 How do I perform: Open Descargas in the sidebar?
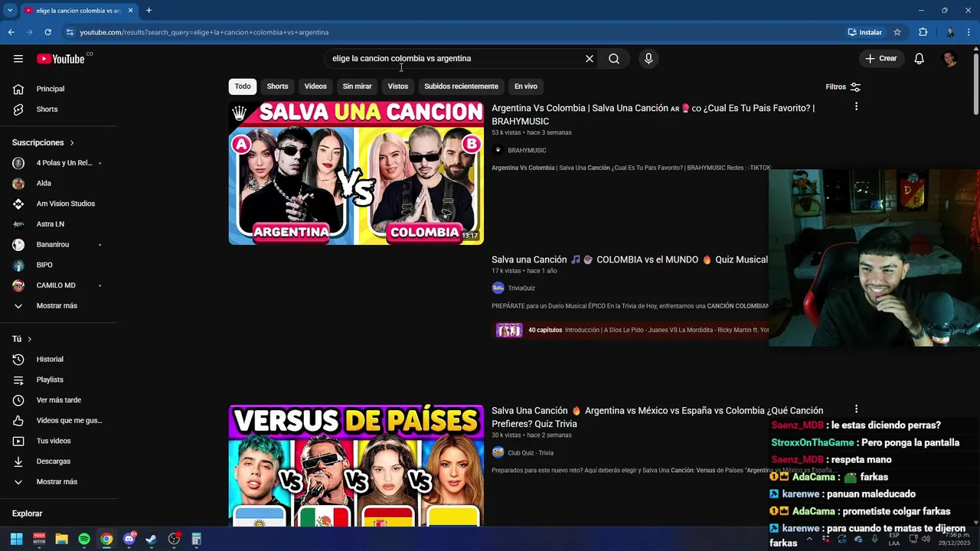pyautogui.click(x=58, y=461)
